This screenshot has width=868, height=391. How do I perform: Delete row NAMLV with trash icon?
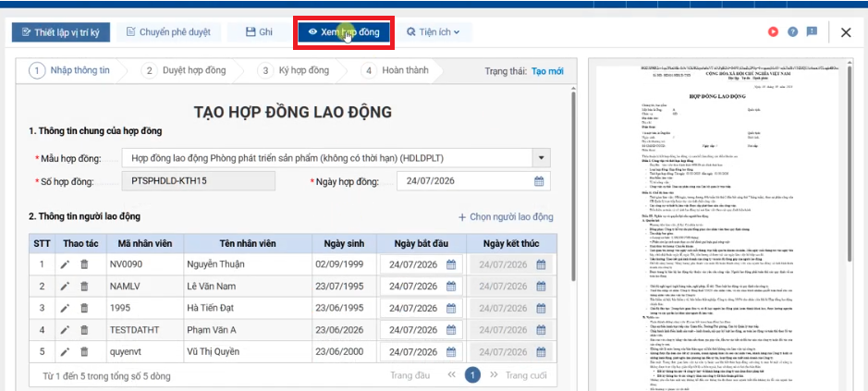tap(84, 287)
